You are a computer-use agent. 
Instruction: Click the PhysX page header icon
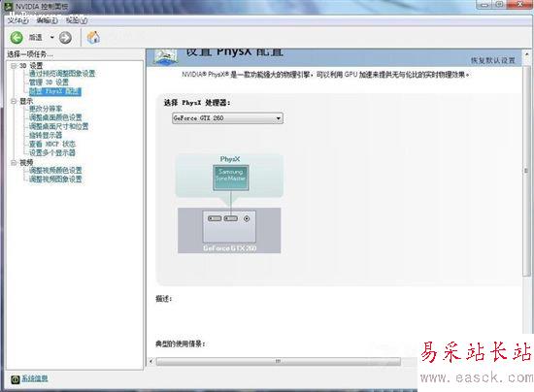pos(165,56)
